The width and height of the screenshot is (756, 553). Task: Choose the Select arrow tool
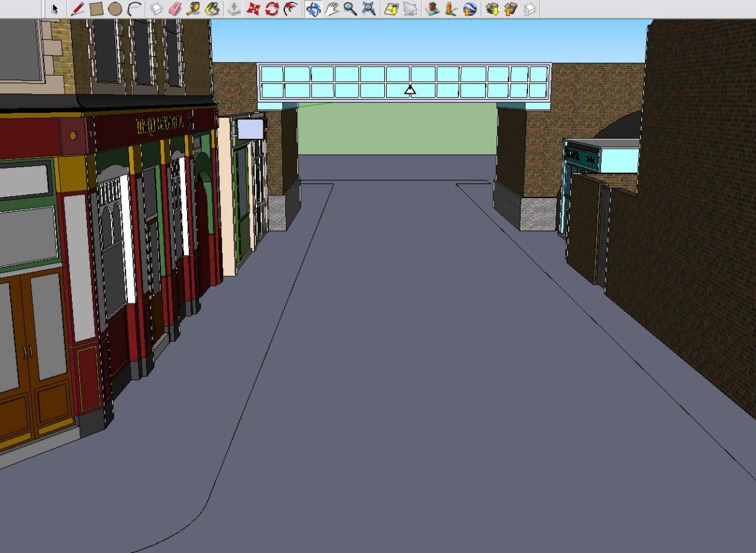point(55,9)
